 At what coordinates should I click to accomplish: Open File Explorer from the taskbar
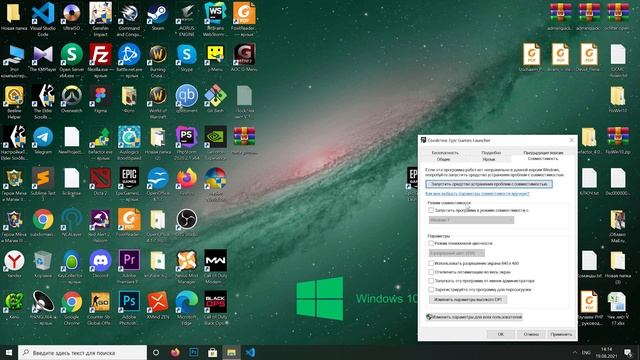pos(231,352)
